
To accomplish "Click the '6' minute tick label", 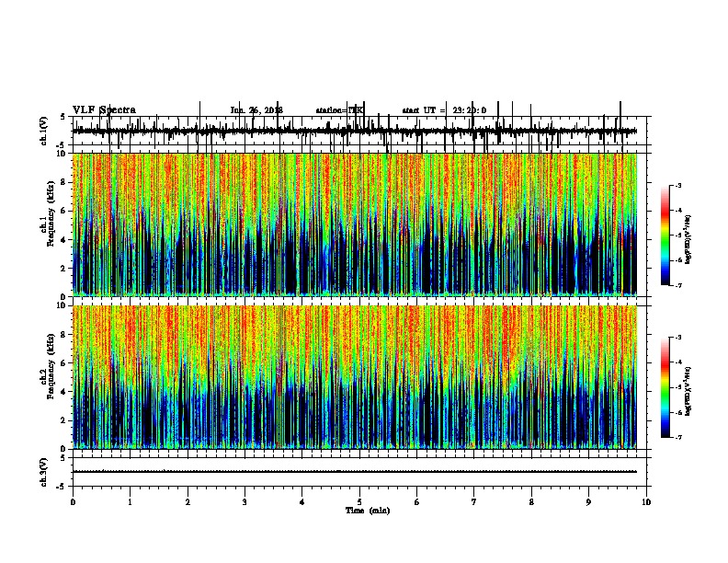I will [x=417, y=501].
